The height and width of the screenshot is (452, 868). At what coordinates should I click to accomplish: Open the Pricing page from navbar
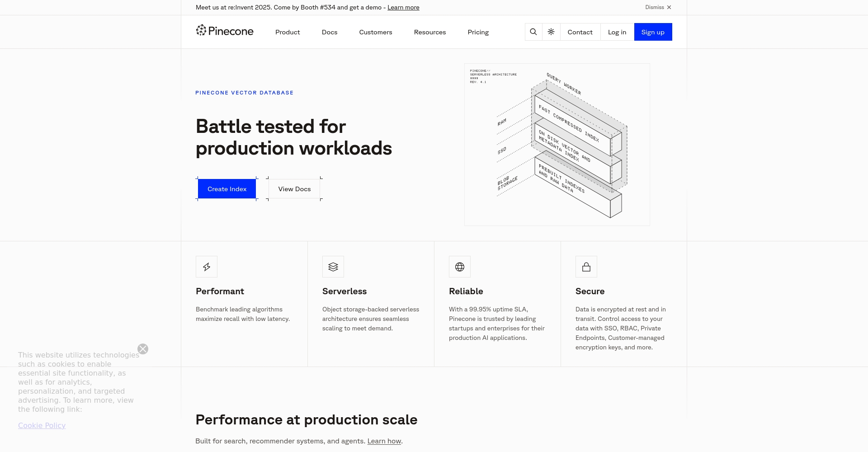[x=478, y=32]
